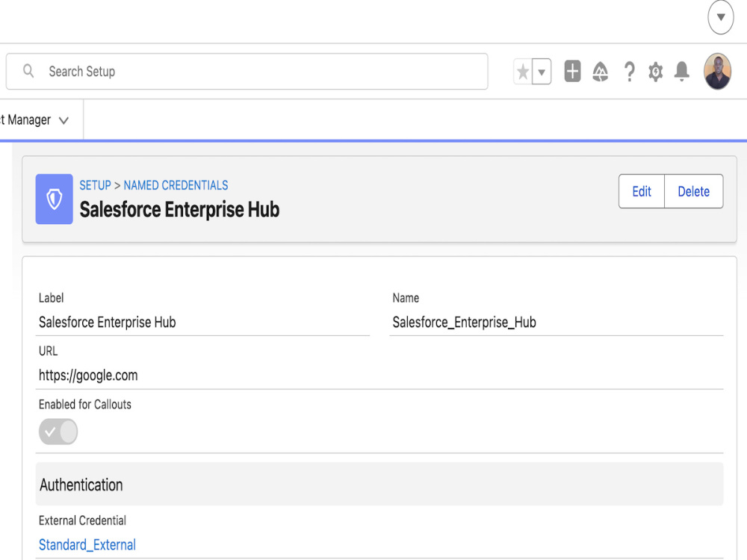747x560 pixels.
Task: Click the named credential shield icon
Action: point(55,199)
